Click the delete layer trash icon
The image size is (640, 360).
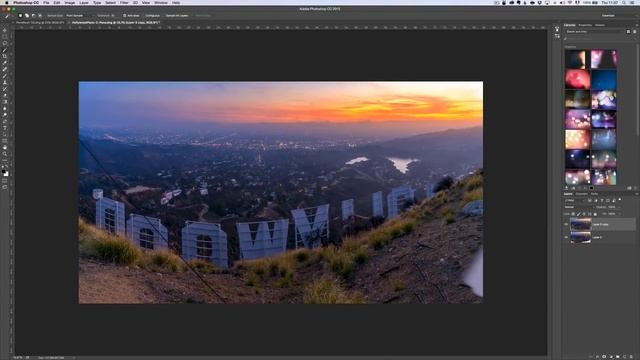click(x=631, y=357)
